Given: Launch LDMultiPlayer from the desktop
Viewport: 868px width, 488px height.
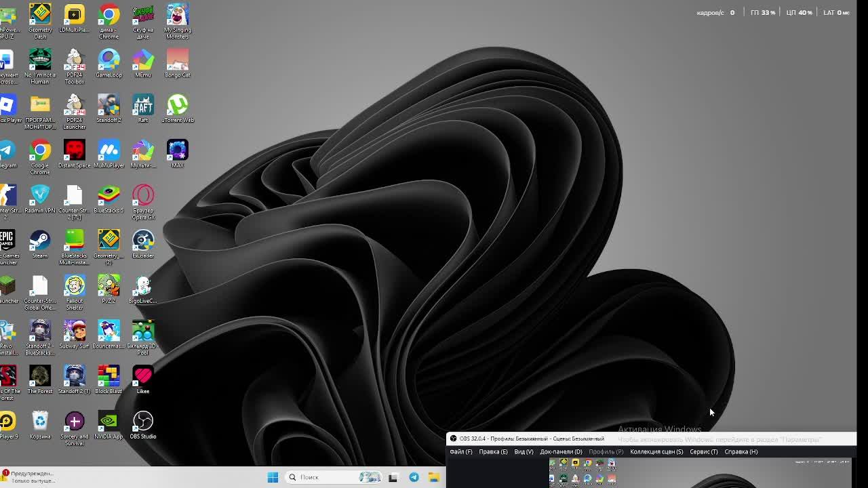Looking at the screenshot, I should (74, 18).
